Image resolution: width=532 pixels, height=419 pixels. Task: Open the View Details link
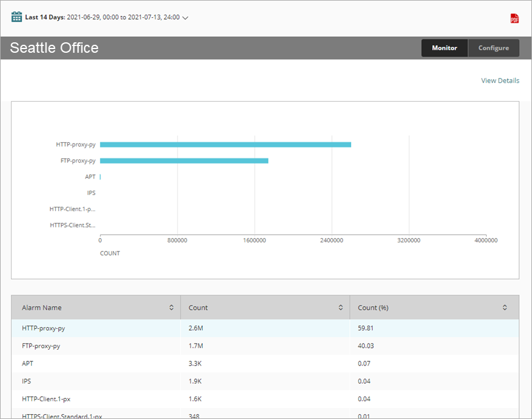point(500,80)
